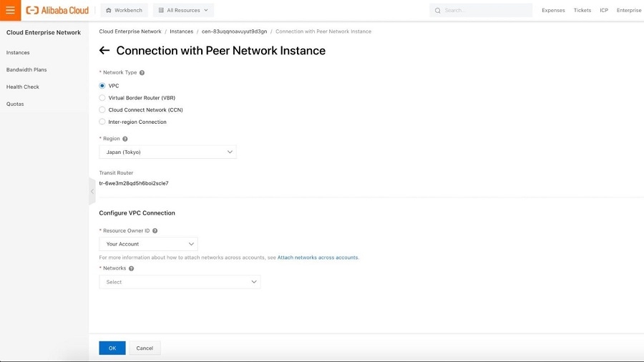Select the VPC network type
The image size is (644, 362).
point(102,86)
